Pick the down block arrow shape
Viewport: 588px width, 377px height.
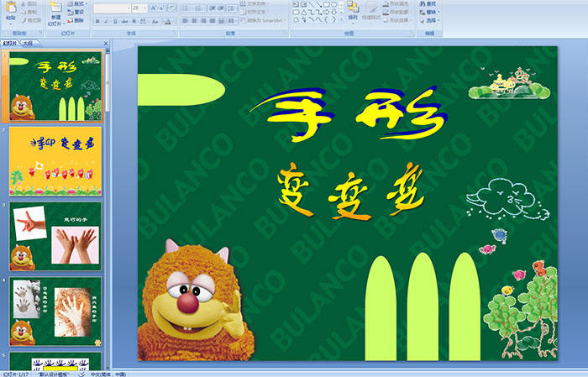coord(333,13)
